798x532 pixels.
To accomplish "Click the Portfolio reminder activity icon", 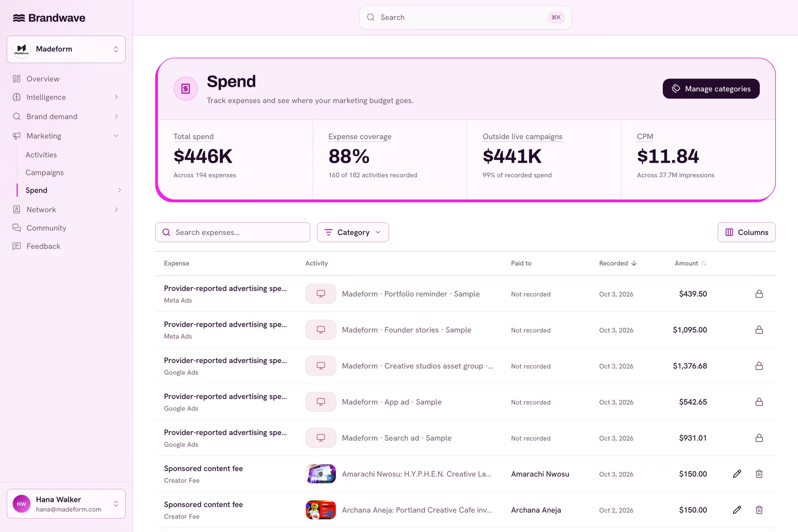I will point(321,294).
